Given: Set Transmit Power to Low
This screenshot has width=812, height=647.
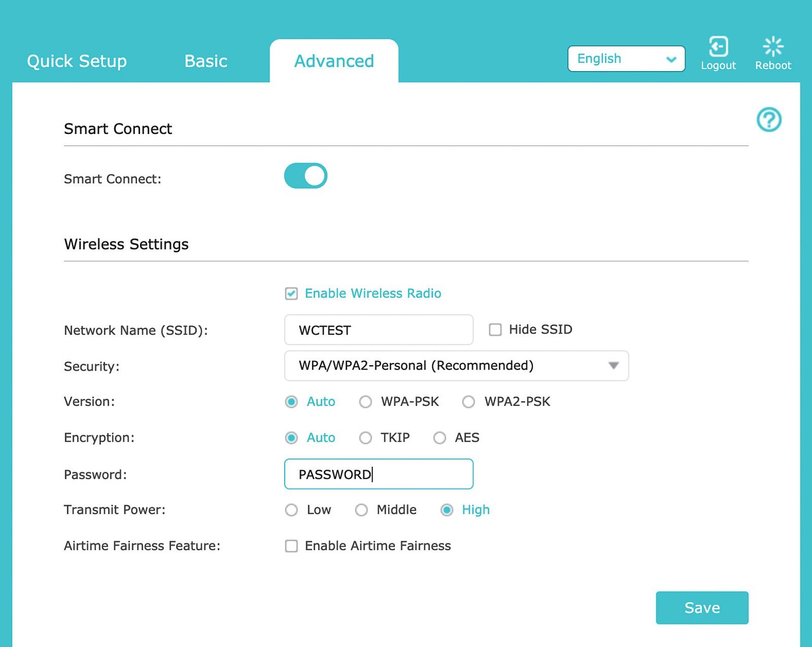Looking at the screenshot, I should [291, 510].
